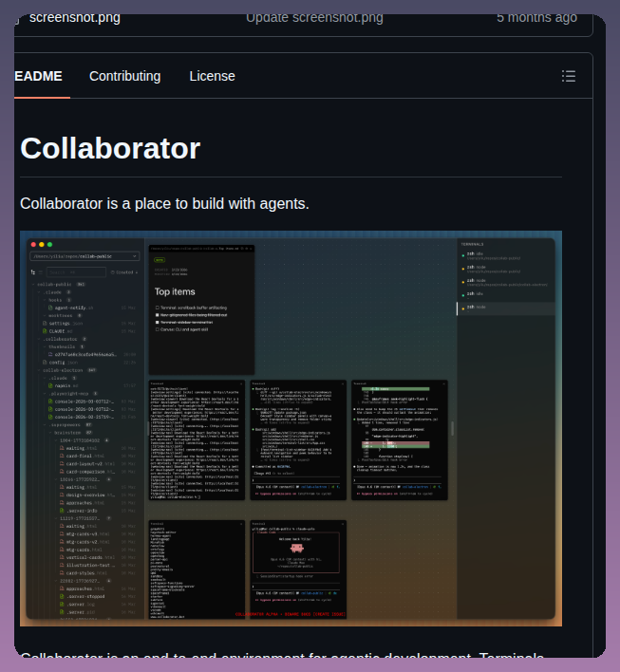Click the file icon beside CLAUDE.md
The height and width of the screenshot is (672, 620).
tap(45, 331)
